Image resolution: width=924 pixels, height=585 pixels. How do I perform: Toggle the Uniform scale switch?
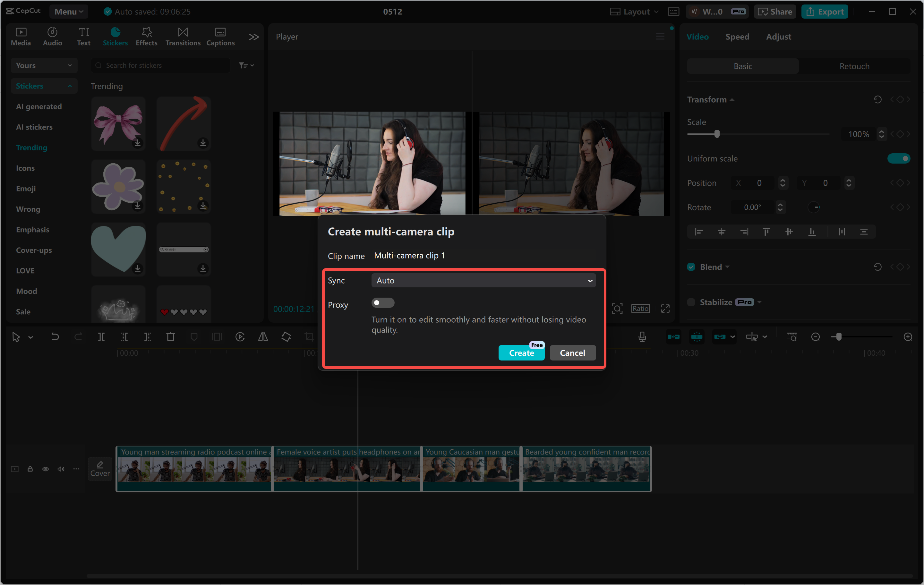[x=898, y=158]
